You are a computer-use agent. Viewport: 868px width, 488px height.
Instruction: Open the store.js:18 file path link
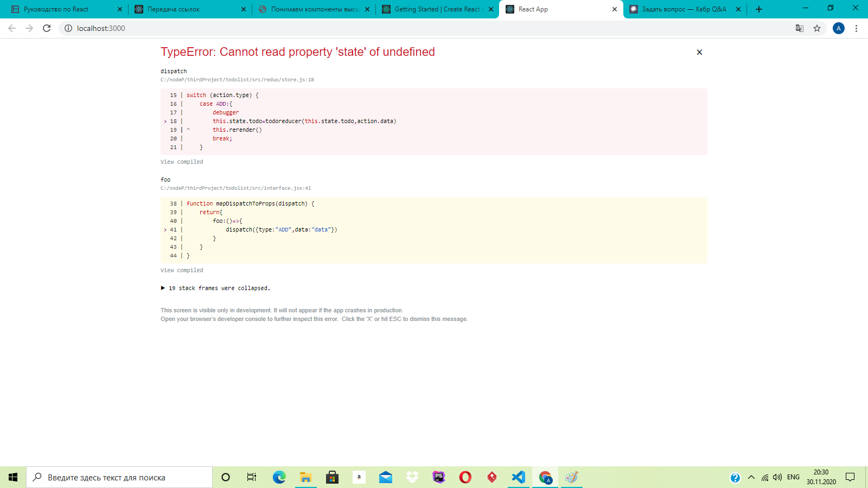click(237, 80)
